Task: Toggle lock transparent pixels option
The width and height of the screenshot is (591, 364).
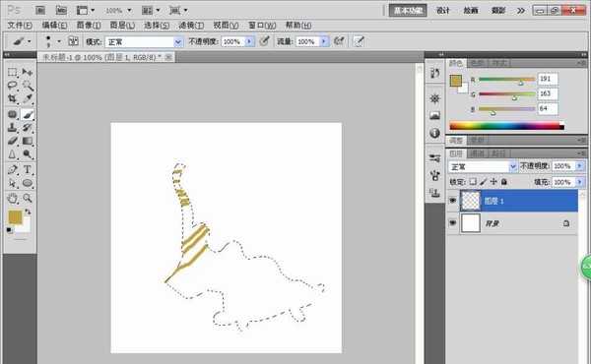Action: [x=473, y=182]
